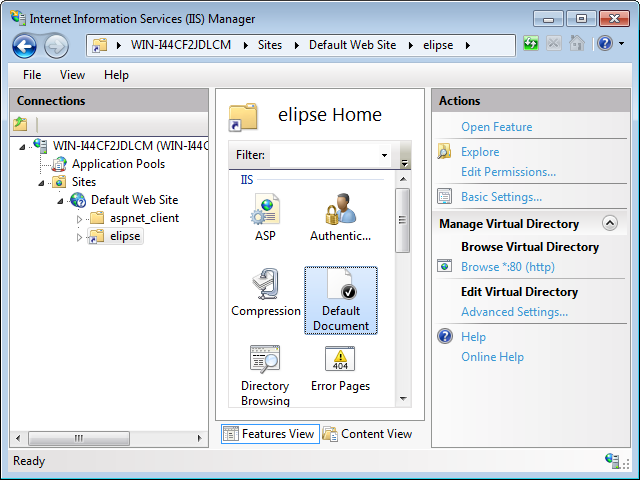
Task: Click Open Feature link
Action: 496,127
